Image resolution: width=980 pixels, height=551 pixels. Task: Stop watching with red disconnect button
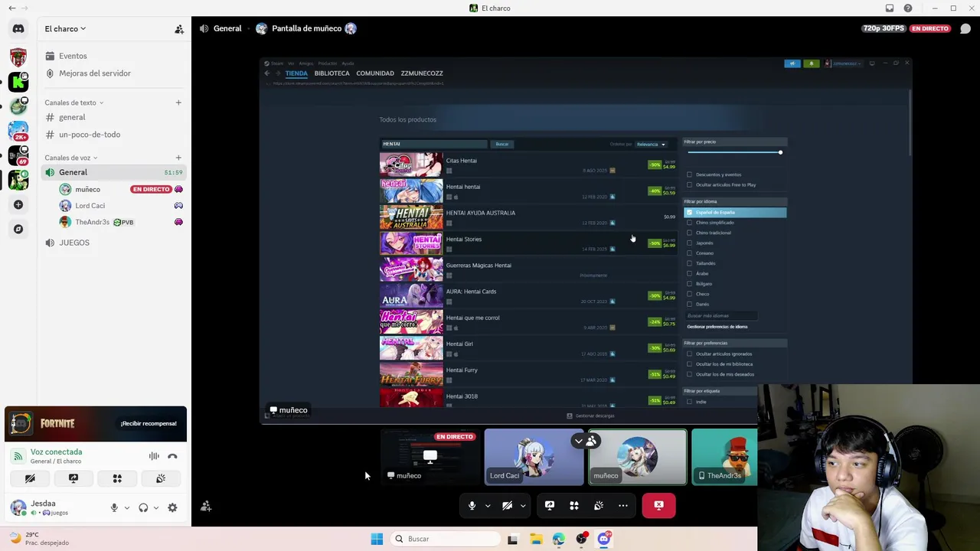click(x=659, y=505)
